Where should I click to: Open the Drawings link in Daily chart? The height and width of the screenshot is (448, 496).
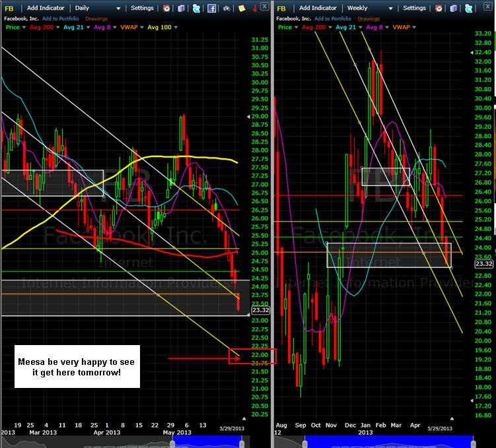pyautogui.click(x=96, y=18)
